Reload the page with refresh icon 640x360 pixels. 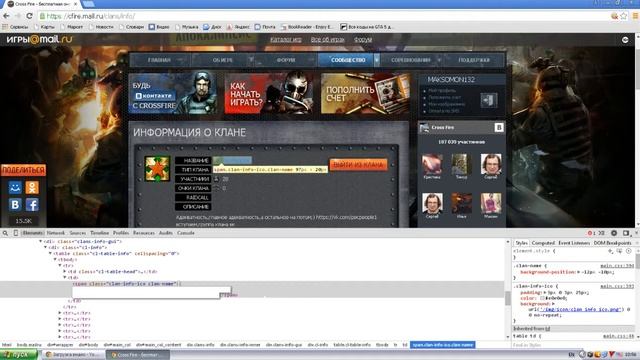[29, 16]
